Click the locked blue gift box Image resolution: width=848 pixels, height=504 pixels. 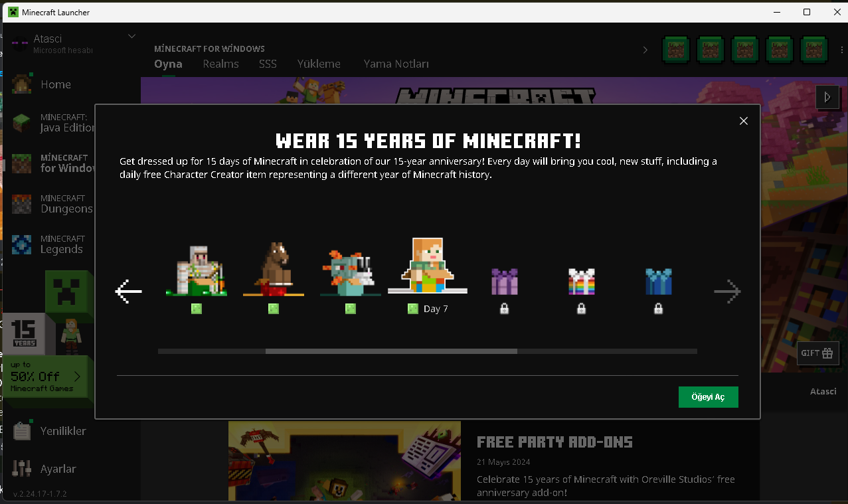pyautogui.click(x=659, y=282)
